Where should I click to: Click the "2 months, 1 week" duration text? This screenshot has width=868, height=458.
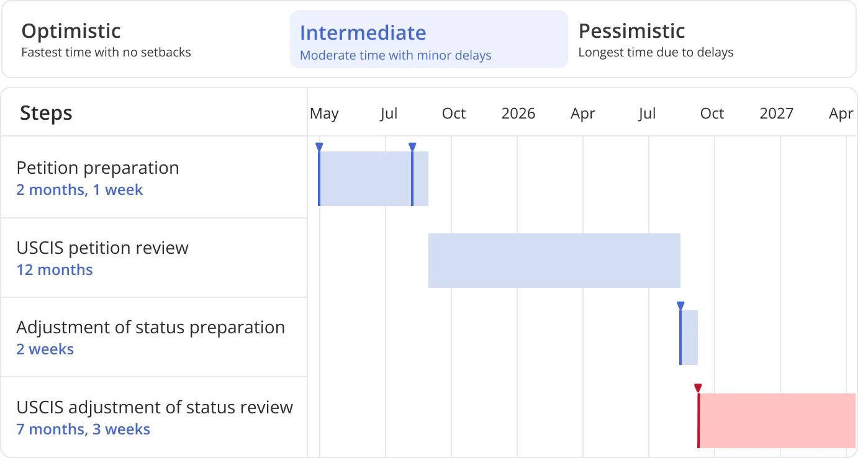click(x=79, y=190)
